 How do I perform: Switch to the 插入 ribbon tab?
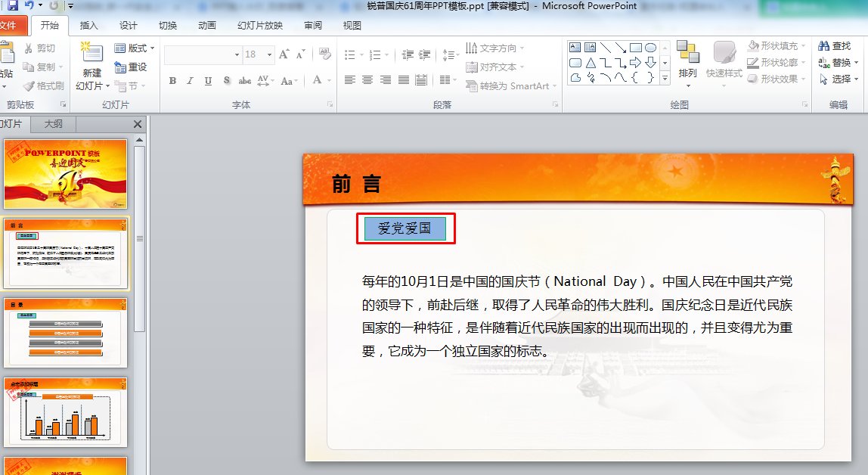88,24
